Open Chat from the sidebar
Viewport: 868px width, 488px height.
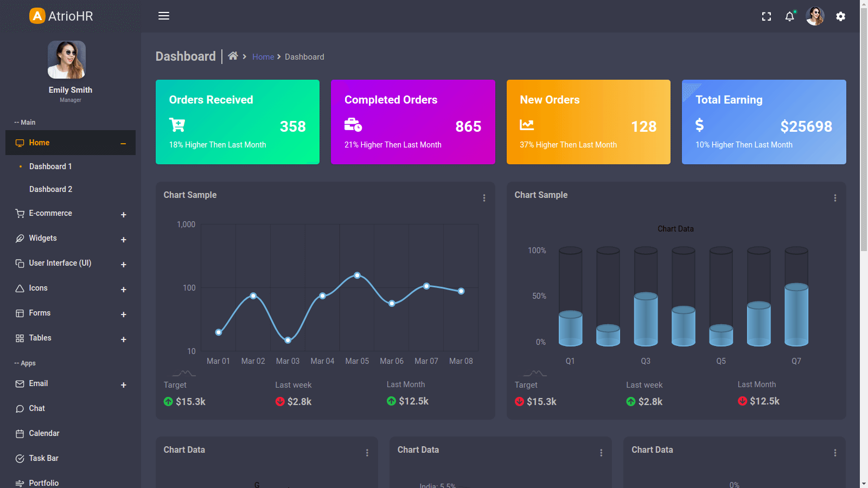point(37,408)
